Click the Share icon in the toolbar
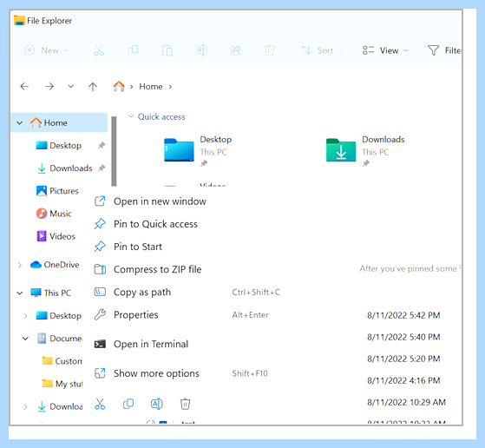The width and height of the screenshot is (485, 448). (235, 50)
